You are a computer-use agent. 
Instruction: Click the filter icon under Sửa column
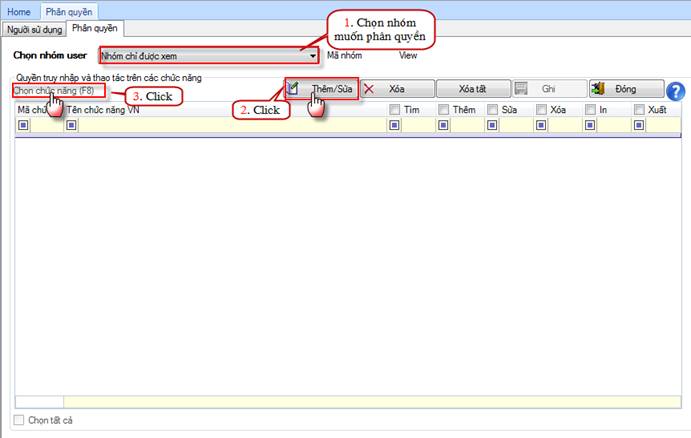pyautogui.click(x=492, y=126)
